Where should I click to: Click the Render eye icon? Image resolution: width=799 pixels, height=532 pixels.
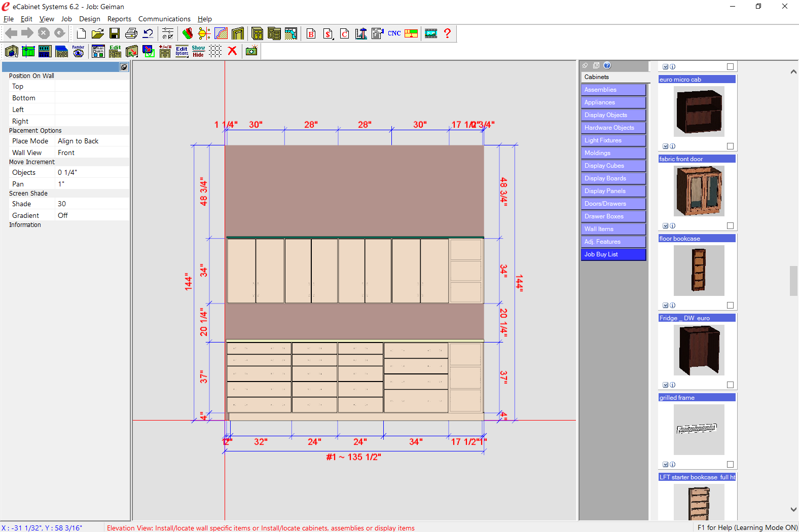[78, 51]
